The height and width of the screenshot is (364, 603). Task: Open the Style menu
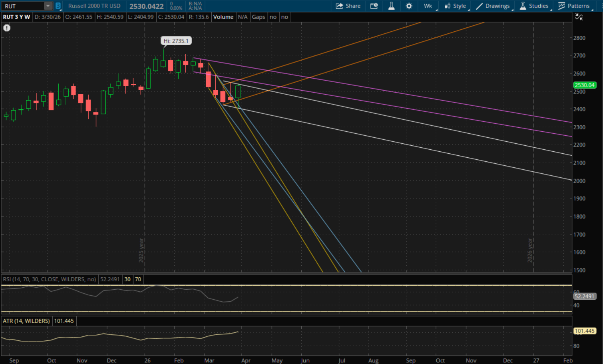pyautogui.click(x=455, y=6)
